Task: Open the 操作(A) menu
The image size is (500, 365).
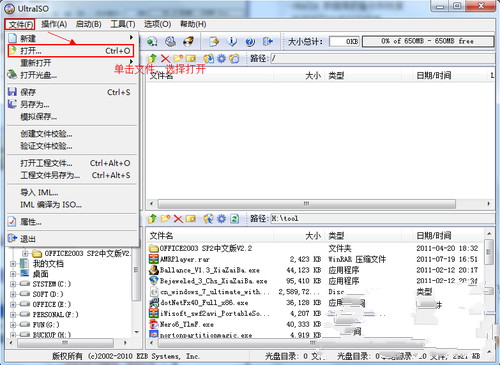Action: (x=54, y=24)
